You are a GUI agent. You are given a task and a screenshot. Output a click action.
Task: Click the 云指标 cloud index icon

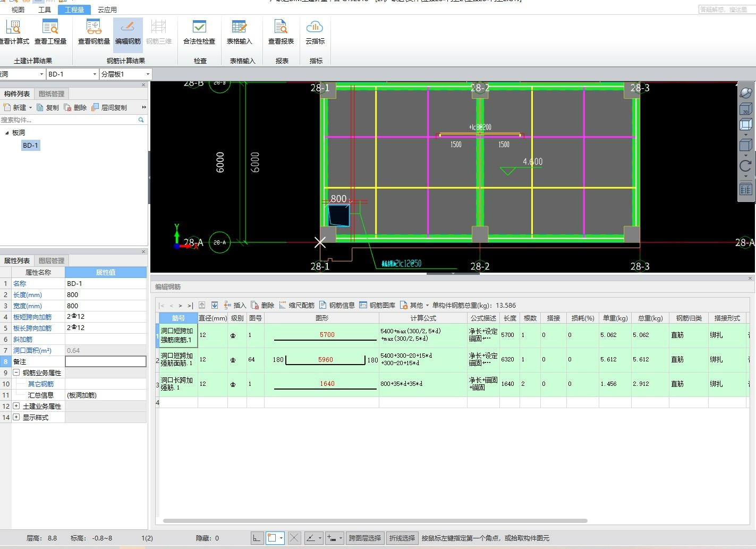coord(315,32)
